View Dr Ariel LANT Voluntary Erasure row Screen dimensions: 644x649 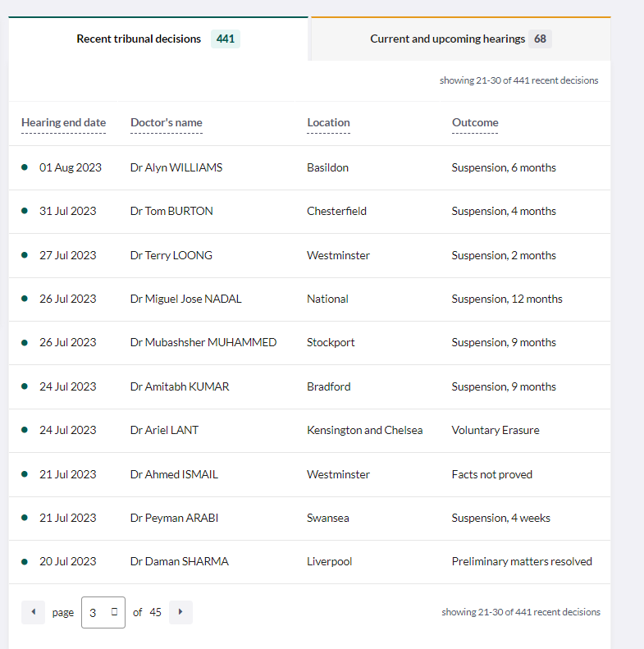(164, 430)
